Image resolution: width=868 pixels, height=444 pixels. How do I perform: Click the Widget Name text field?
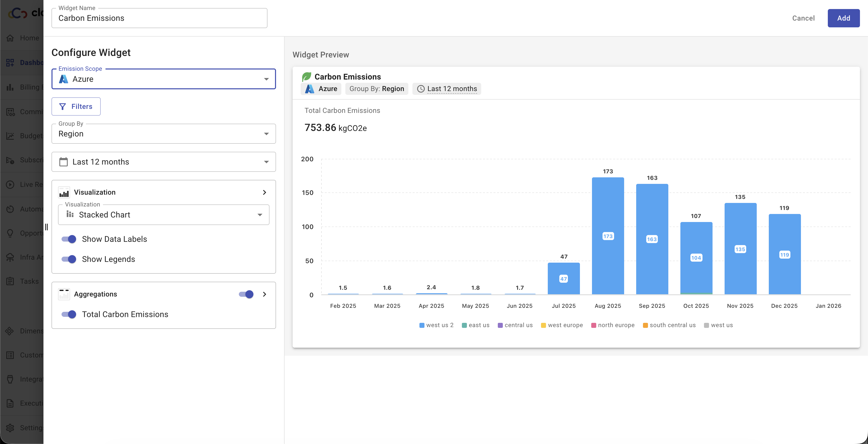[159, 18]
